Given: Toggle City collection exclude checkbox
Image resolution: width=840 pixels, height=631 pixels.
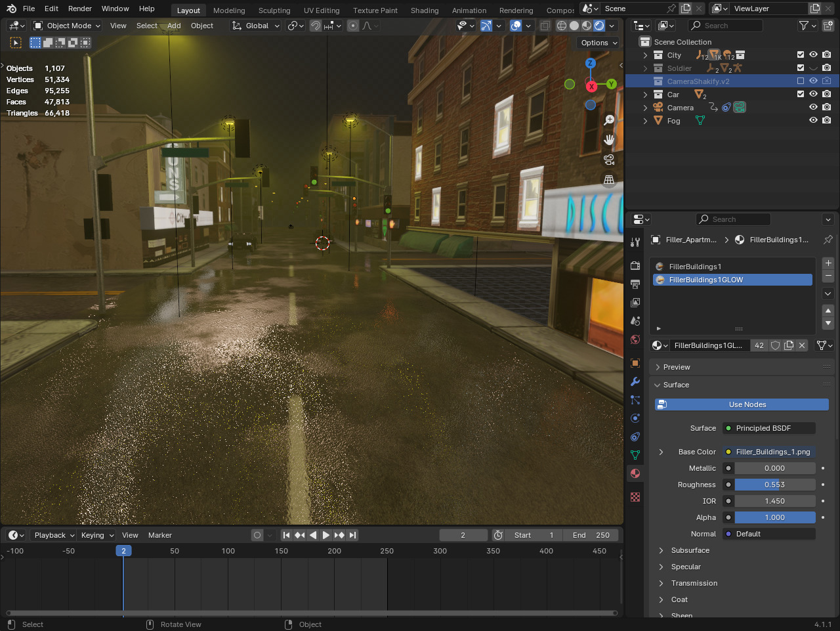Looking at the screenshot, I should click(x=801, y=55).
